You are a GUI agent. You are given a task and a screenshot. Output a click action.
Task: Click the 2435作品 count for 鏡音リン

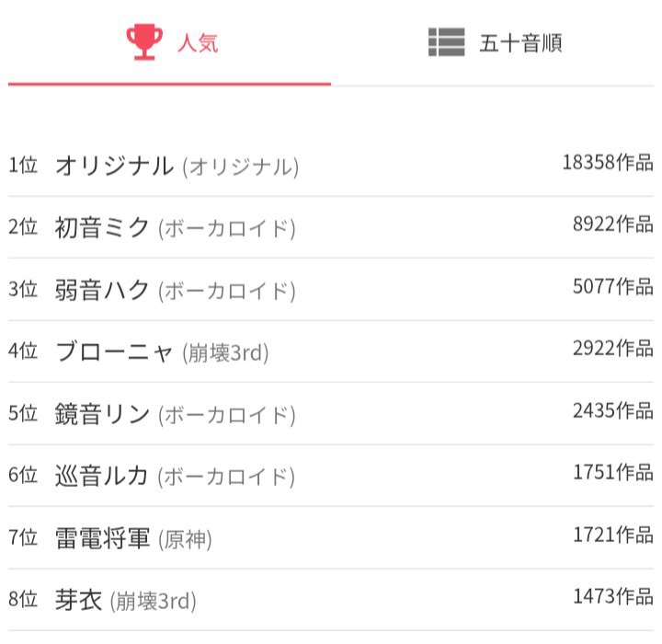(x=612, y=410)
